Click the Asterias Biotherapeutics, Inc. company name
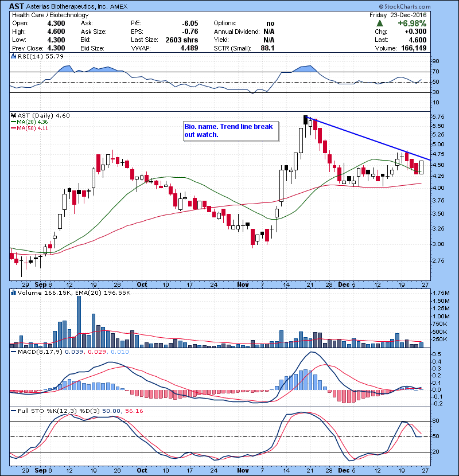 pos(67,6)
